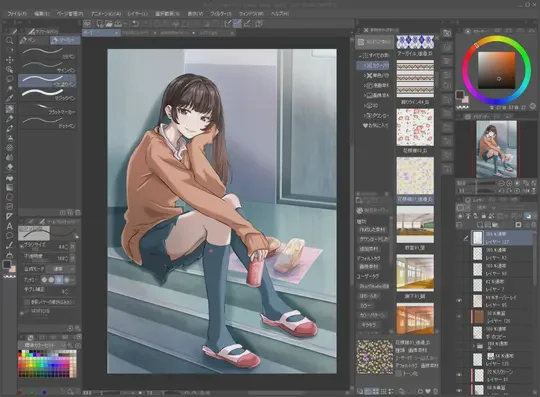The image size is (540, 397).
Task: Open the ページ管理 menu
Action: (70, 14)
